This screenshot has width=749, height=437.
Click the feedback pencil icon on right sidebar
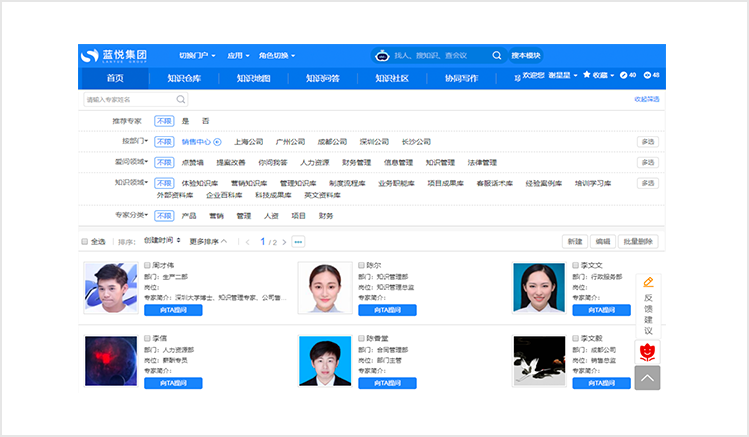[x=648, y=283]
